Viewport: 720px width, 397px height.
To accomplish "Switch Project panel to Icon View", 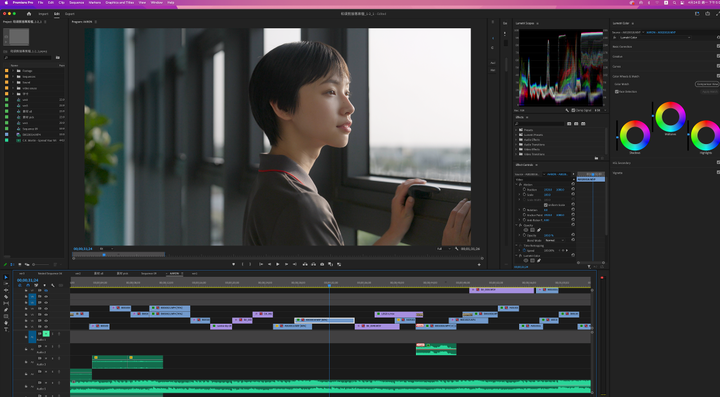I will coord(20,264).
